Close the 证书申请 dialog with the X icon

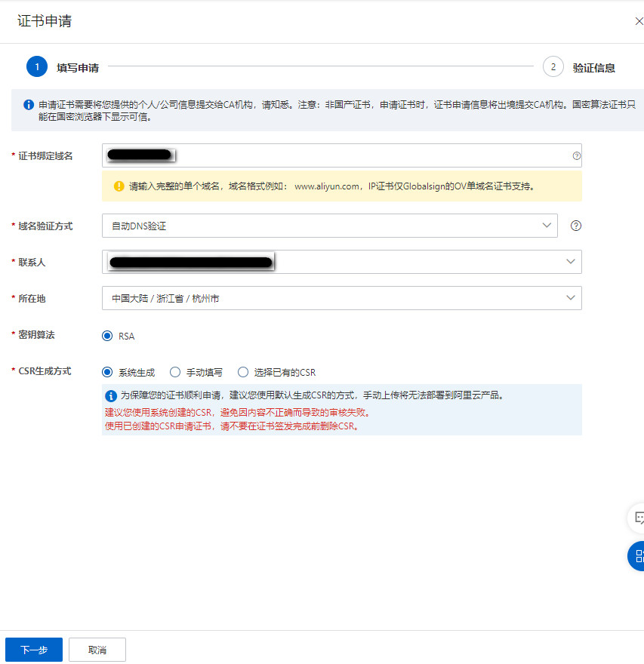coord(638,21)
